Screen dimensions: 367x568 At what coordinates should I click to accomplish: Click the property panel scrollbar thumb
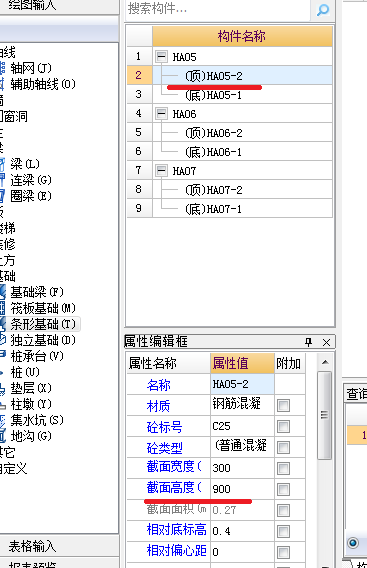[324, 415]
